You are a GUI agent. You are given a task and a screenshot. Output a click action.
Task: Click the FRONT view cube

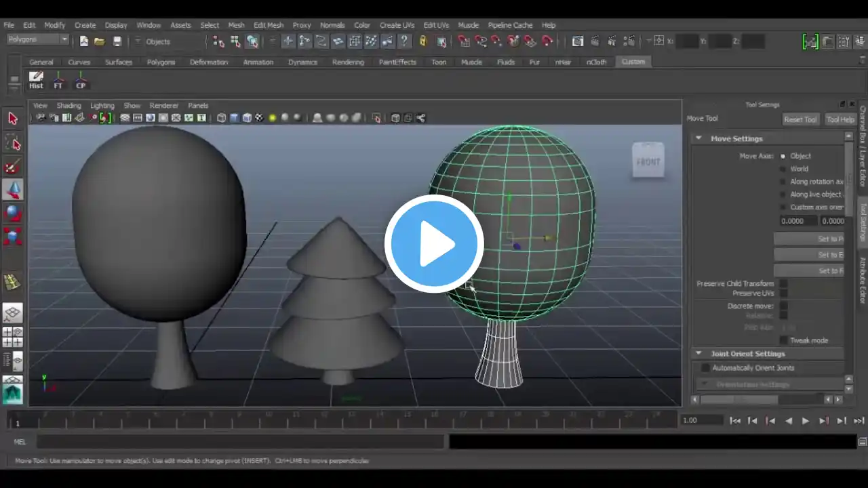click(648, 161)
